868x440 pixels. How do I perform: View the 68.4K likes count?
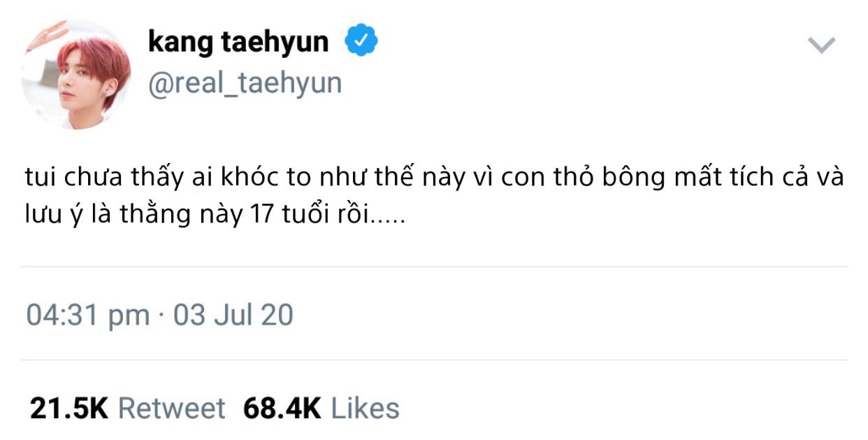(x=282, y=409)
